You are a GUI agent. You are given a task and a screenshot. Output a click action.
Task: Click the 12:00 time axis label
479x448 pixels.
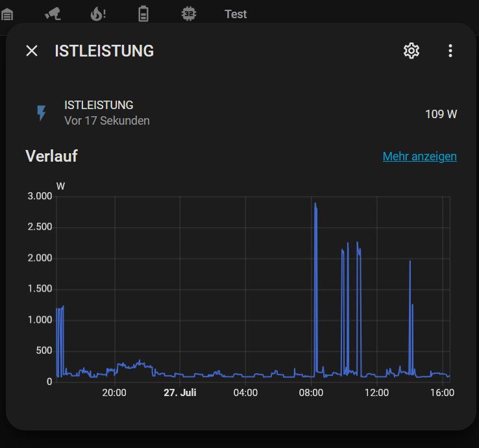pyautogui.click(x=376, y=393)
